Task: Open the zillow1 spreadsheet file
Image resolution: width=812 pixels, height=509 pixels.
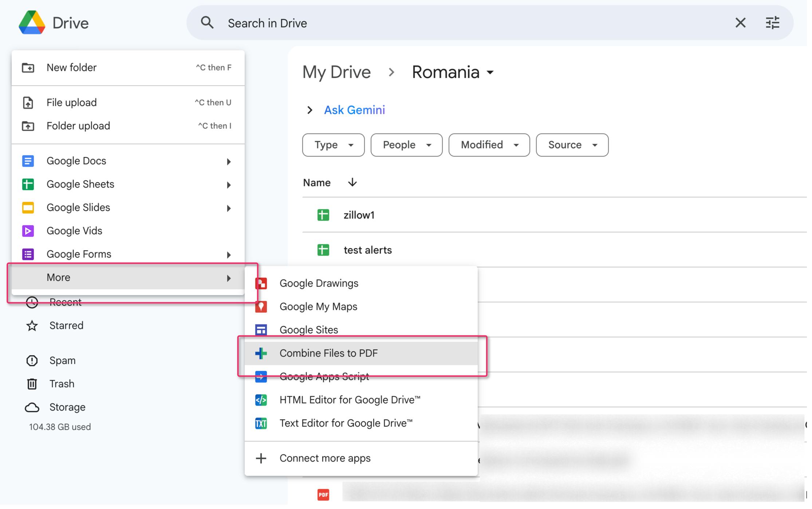Action: pyautogui.click(x=359, y=215)
